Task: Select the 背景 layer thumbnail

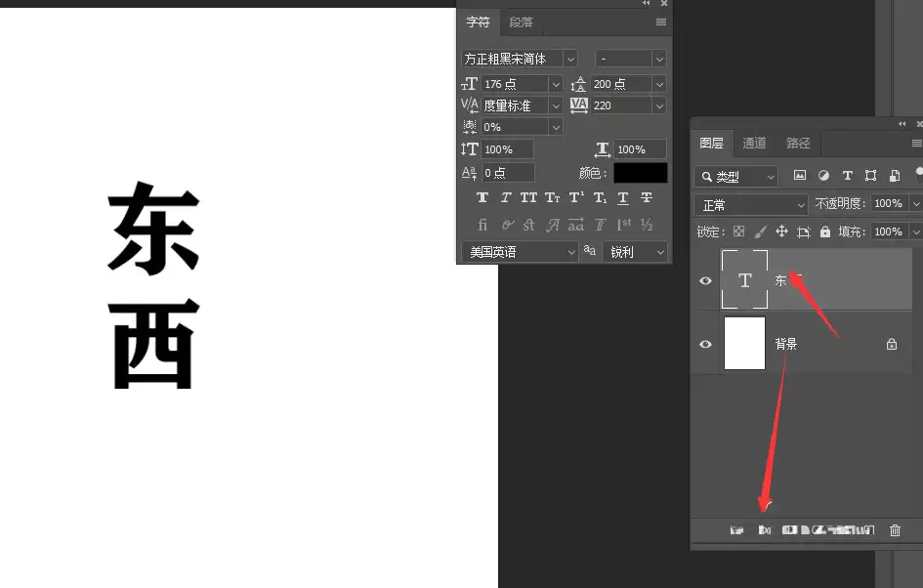Action: (744, 343)
